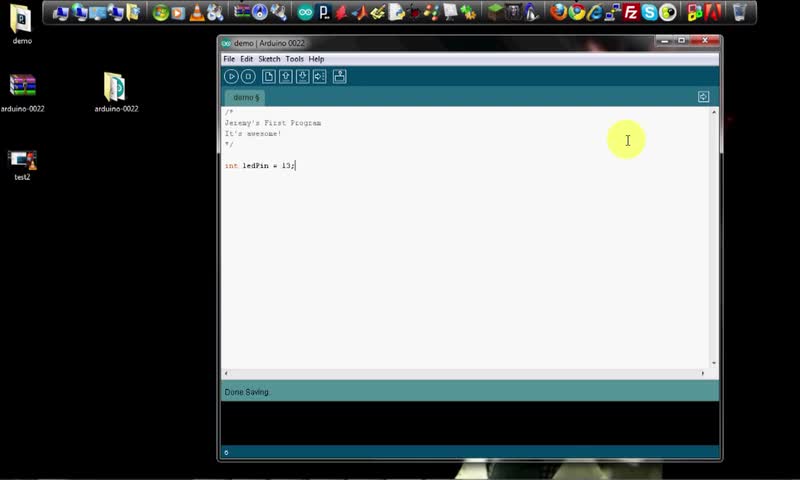
Task: Open the tab menu arrow at right
Action: (704, 97)
